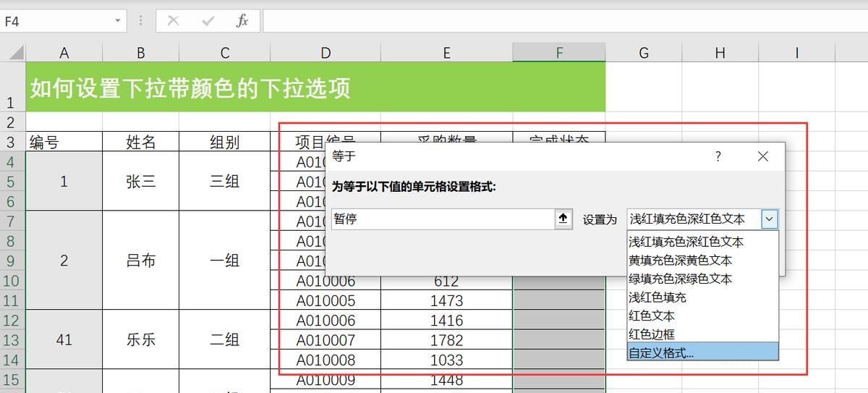Choose 浅红色填充 option
Image resolution: width=868 pixels, height=393 pixels.
702,297
